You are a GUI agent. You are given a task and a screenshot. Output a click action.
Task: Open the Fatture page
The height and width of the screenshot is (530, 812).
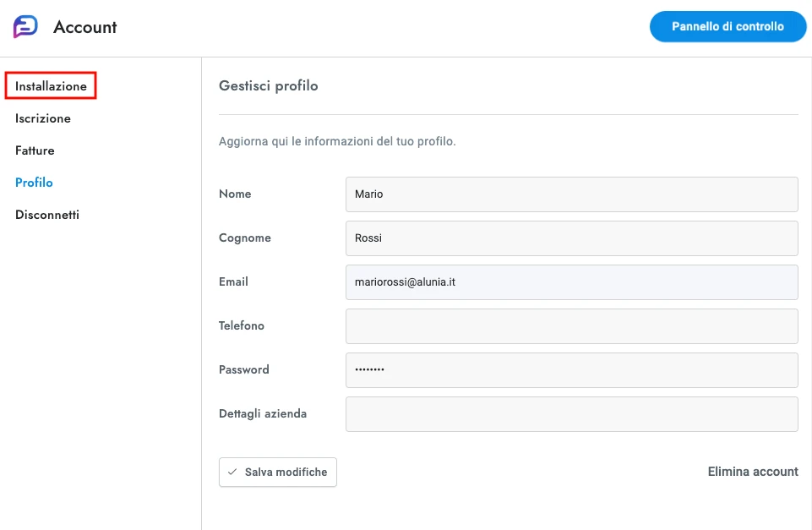[x=35, y=150]
